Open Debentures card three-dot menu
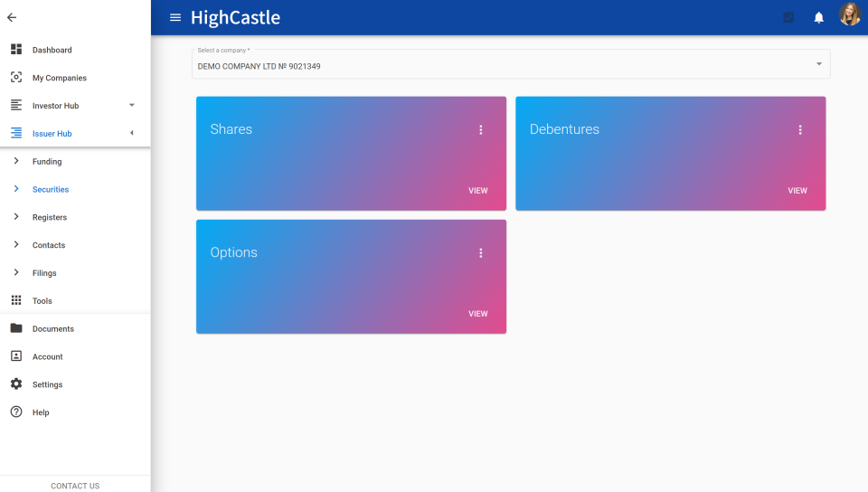 800,130
